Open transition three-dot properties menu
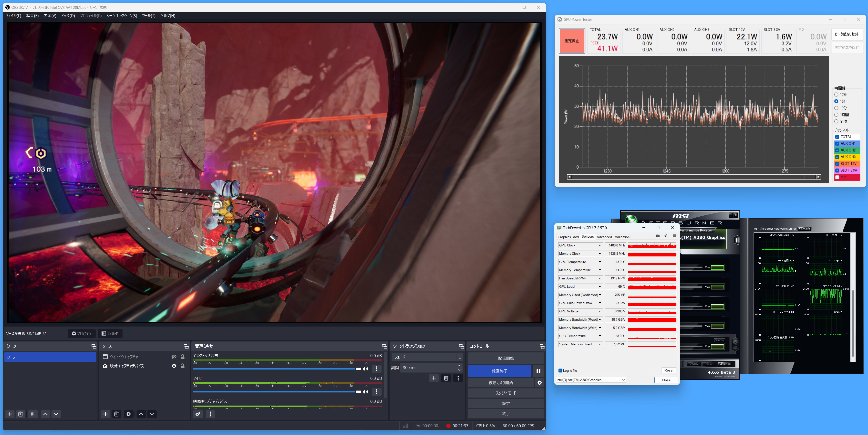This screenshot has height=435, width=868. point(458,378)
